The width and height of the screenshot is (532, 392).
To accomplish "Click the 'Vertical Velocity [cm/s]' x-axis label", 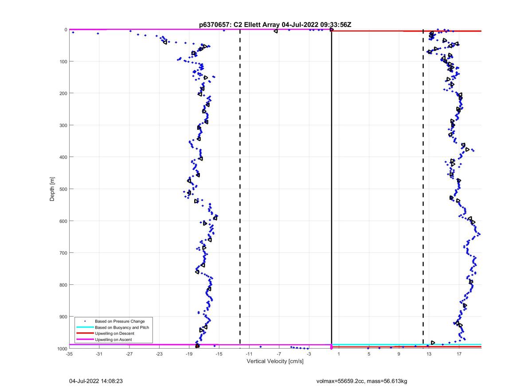I will (275, 361).
